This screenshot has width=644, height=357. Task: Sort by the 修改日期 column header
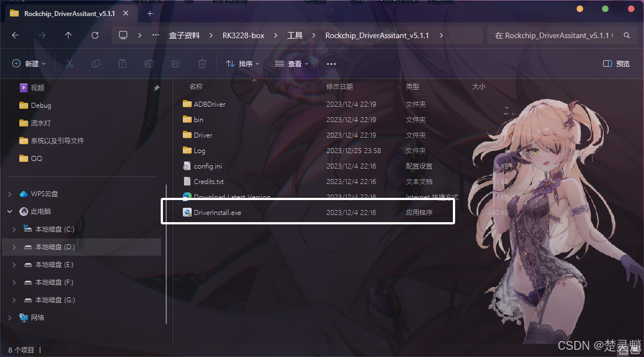(339, 87)
